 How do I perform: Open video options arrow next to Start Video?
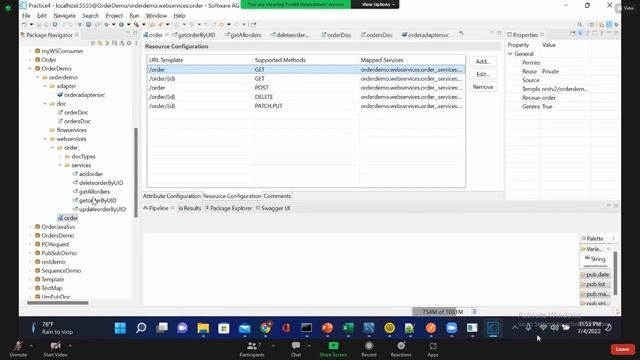click(71, 346)
